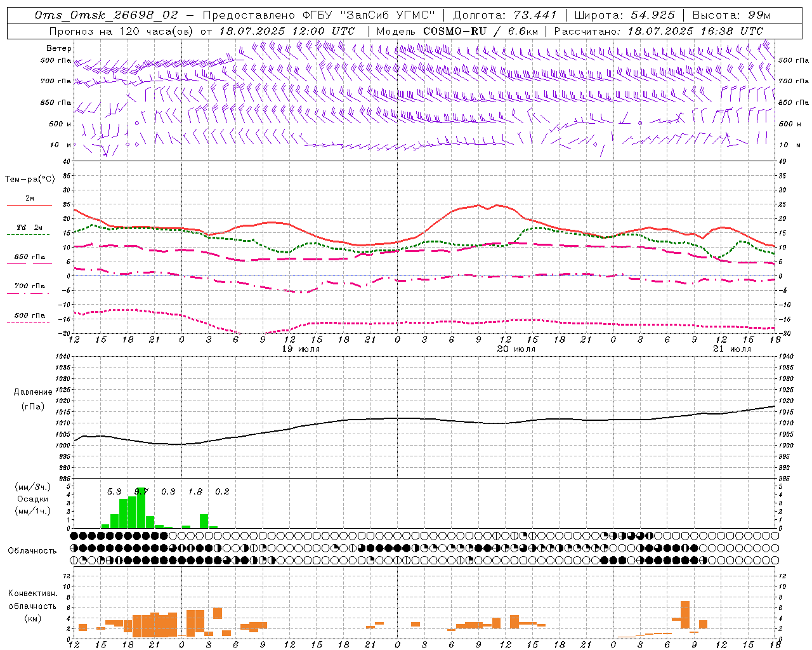Click the 850 гПа temperature legend entry

click(x=30, y=259)
